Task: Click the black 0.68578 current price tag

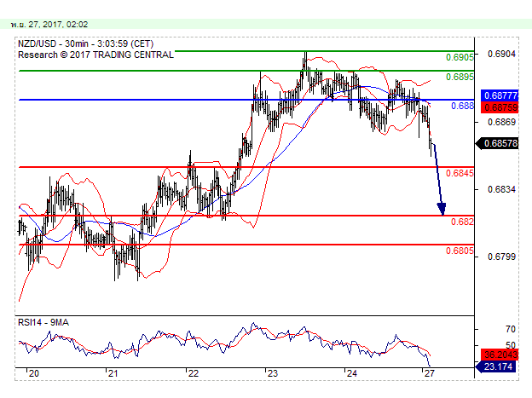Action: [x=497, y=143]
